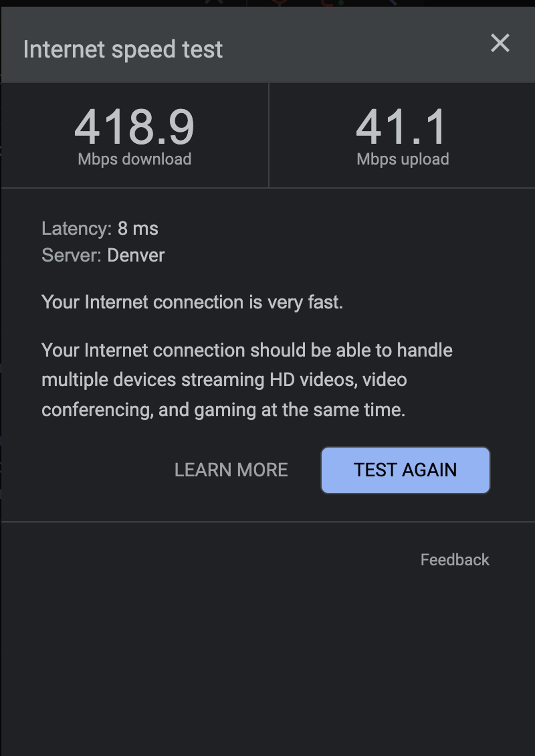Viewport: 535px width, 756px height.
Task: Click the "Latency:" label
Action: pyautogui.click(x=76, y=229)
